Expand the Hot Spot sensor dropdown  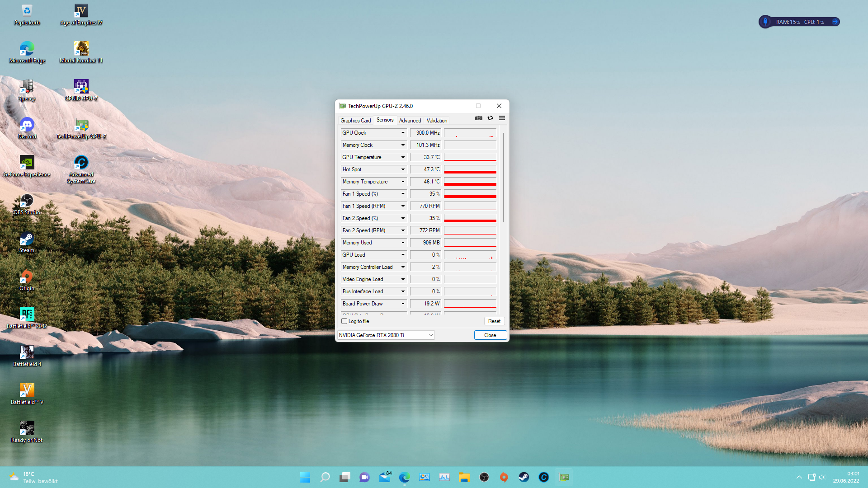pos(403,169)
